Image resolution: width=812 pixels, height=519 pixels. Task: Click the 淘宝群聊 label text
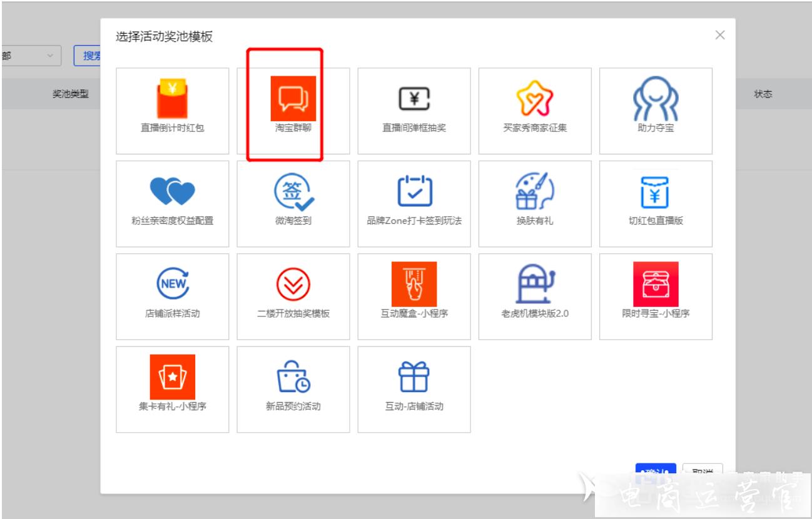click(x=293, y=129)
